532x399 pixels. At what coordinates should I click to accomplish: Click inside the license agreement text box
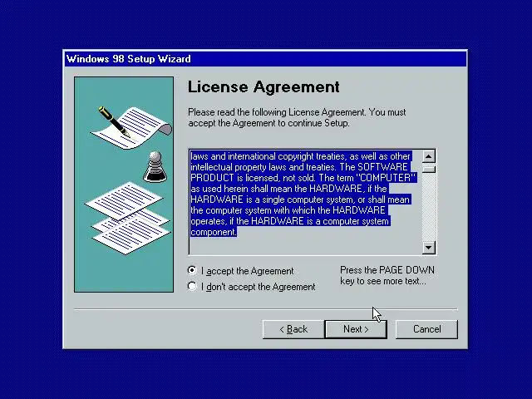[305, 202]
